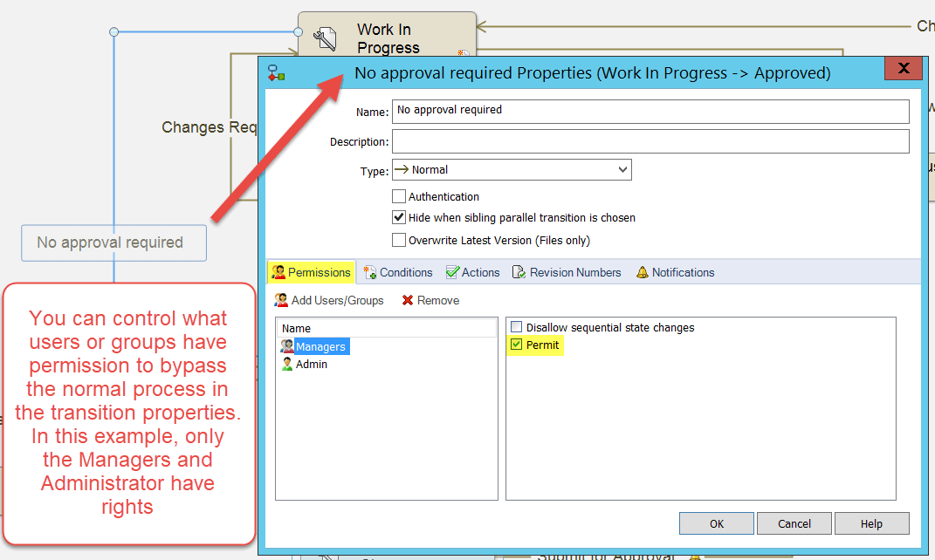Image resolution: width=935 pixels, height=560 pixels.
Task: Click the Cancel button
Action: click(x=794, y=523)
